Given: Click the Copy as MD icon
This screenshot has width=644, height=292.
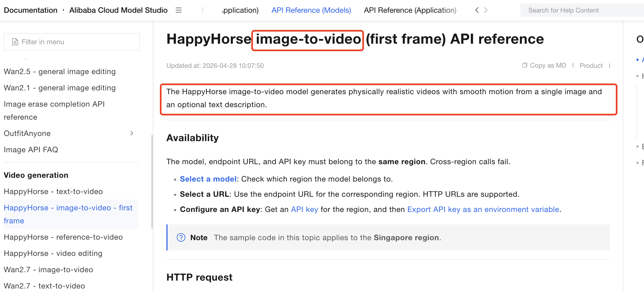Looking at the screenshot, I should point(525,65).
